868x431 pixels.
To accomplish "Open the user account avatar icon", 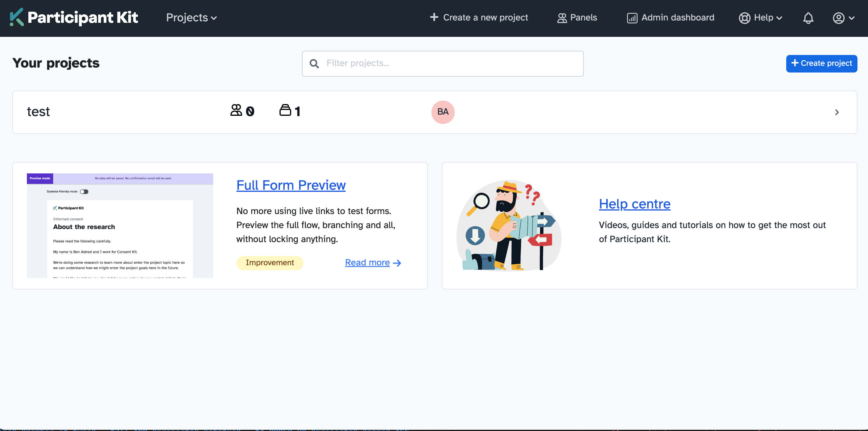I will [x=838, y=18].
